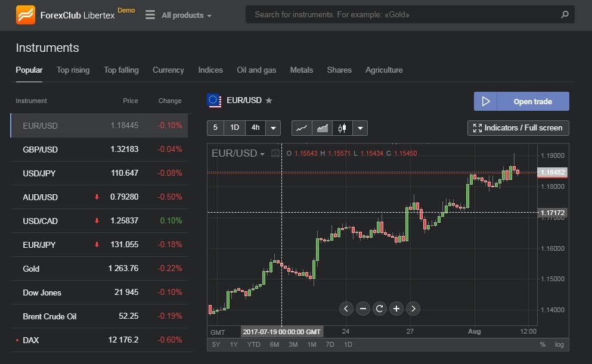The width and height of the screenshot is (592, 364).
Task: Select the Brent Crude Oil row
Action: tap(100, 316)
